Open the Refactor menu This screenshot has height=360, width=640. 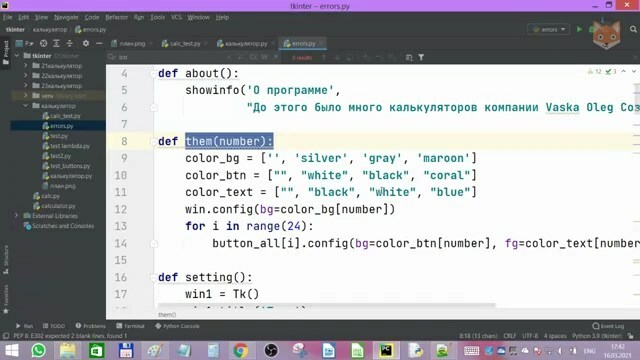click(116, 17)
